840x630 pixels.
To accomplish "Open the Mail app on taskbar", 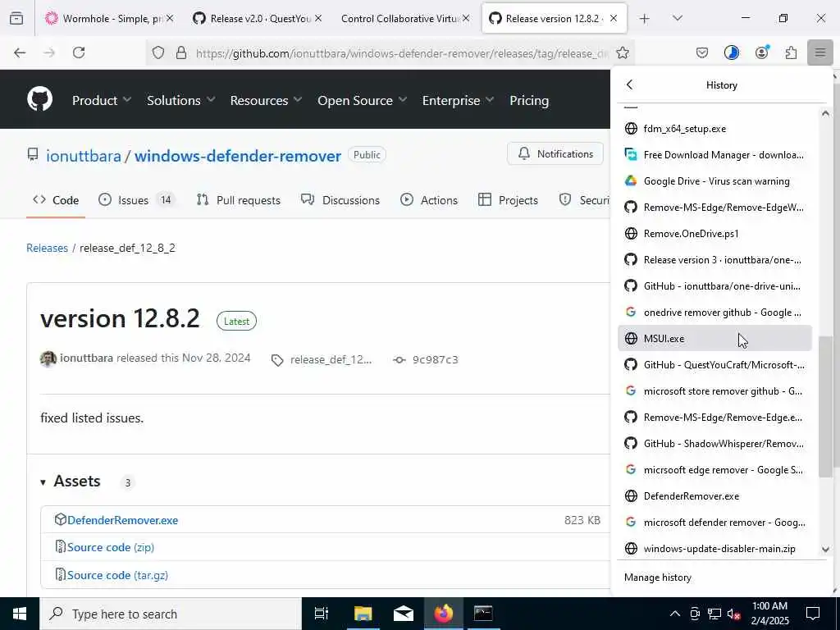I will (x=403, y=614).
